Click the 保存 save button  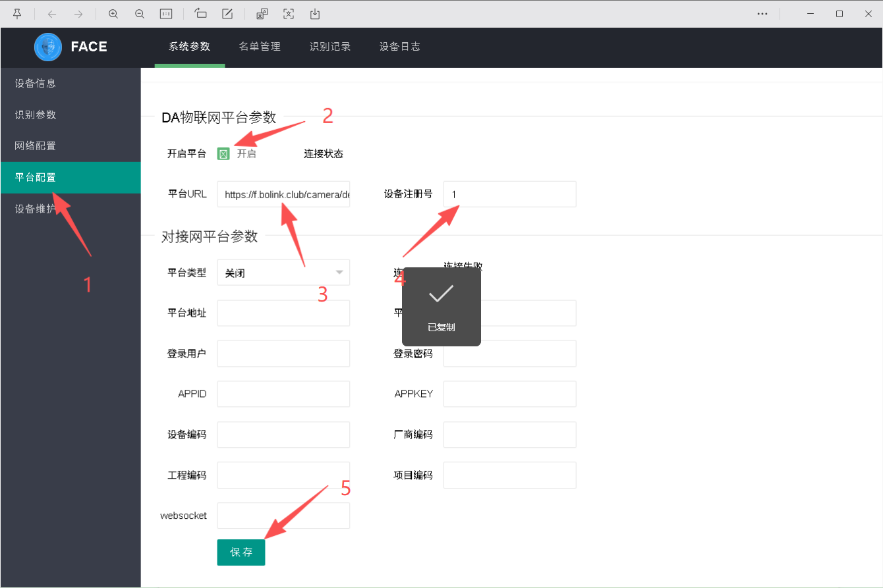coord(241,552)
